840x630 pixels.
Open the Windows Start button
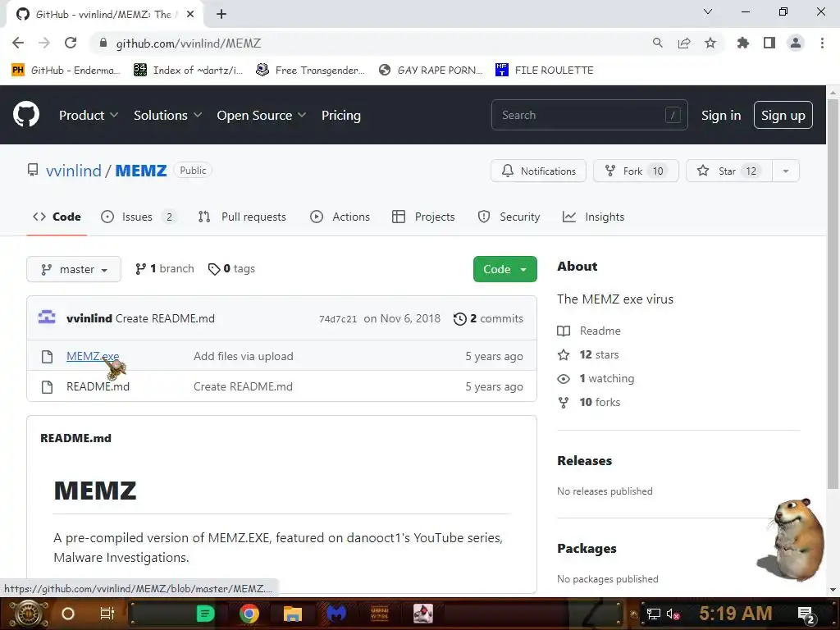[x=29, y=614]
